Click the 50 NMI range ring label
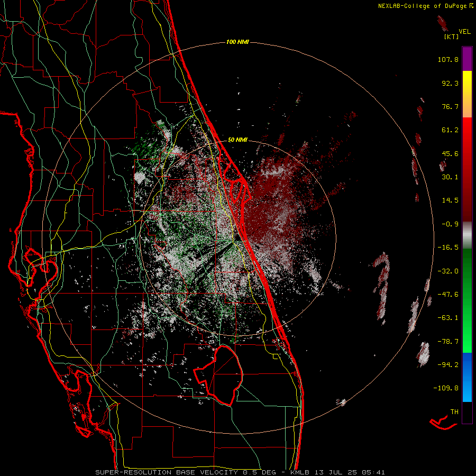The image size is (476, 476). point(237,140)
